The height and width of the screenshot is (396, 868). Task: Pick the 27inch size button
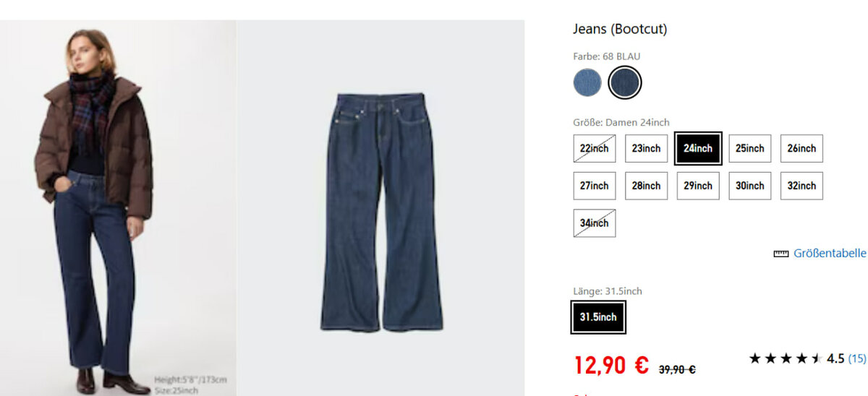[x=595, y=186]
